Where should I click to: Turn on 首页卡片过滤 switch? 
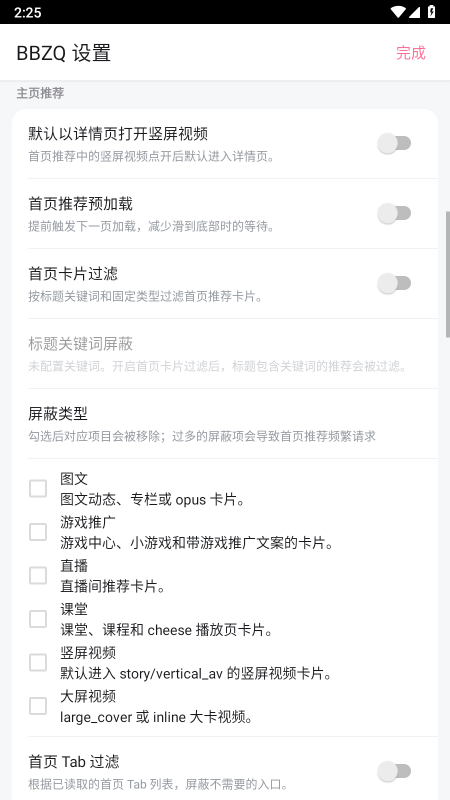pyautogui.click(x=394, y=283)
